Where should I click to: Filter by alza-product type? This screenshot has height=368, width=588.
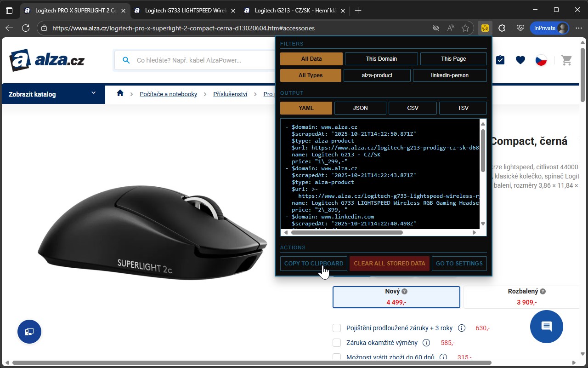[377, 75]
